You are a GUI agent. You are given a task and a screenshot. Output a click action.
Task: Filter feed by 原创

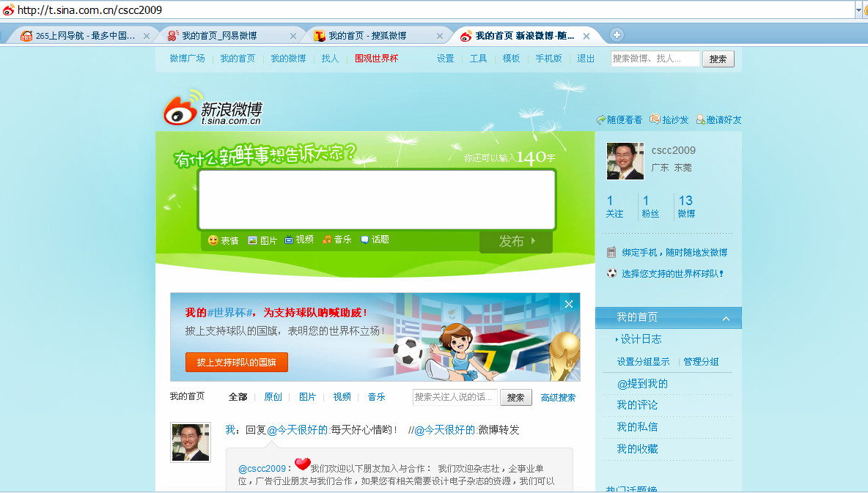point(273,397)
